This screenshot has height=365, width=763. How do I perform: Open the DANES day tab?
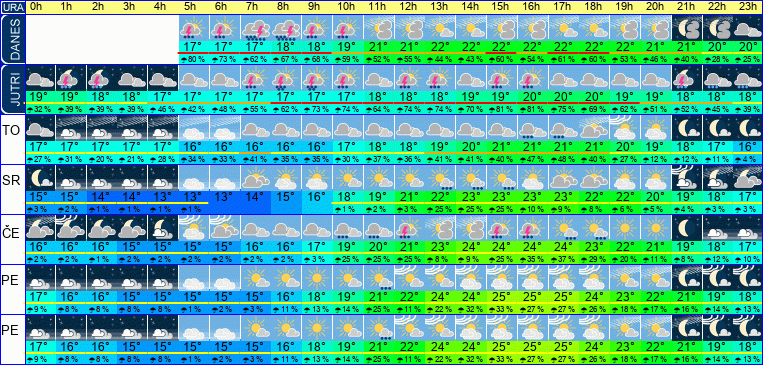(12, 38)
